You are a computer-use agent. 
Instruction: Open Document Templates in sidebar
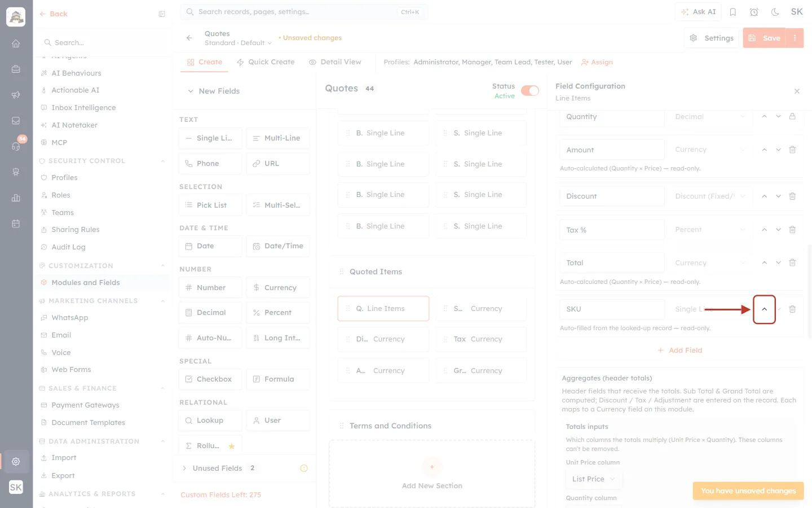tap(88, 423)
